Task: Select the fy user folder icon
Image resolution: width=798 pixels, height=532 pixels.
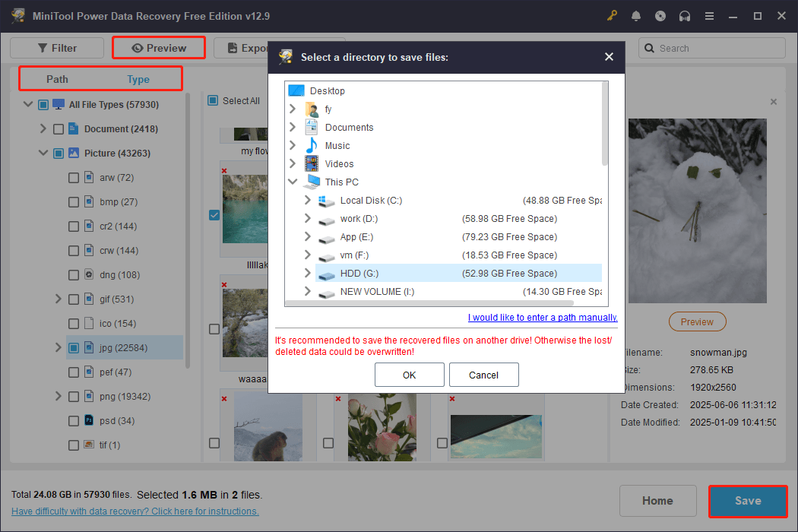Action: [312, 109]
